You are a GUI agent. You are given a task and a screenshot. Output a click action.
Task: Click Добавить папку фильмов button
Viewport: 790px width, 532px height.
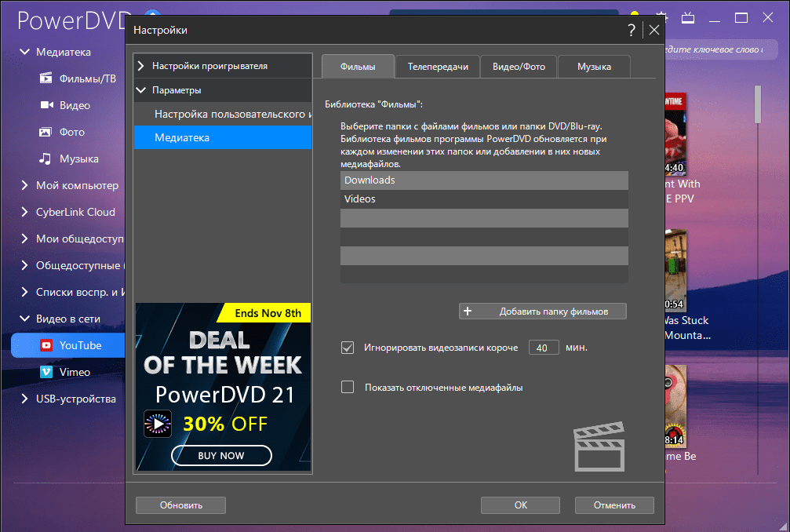[x=543, y=312]
